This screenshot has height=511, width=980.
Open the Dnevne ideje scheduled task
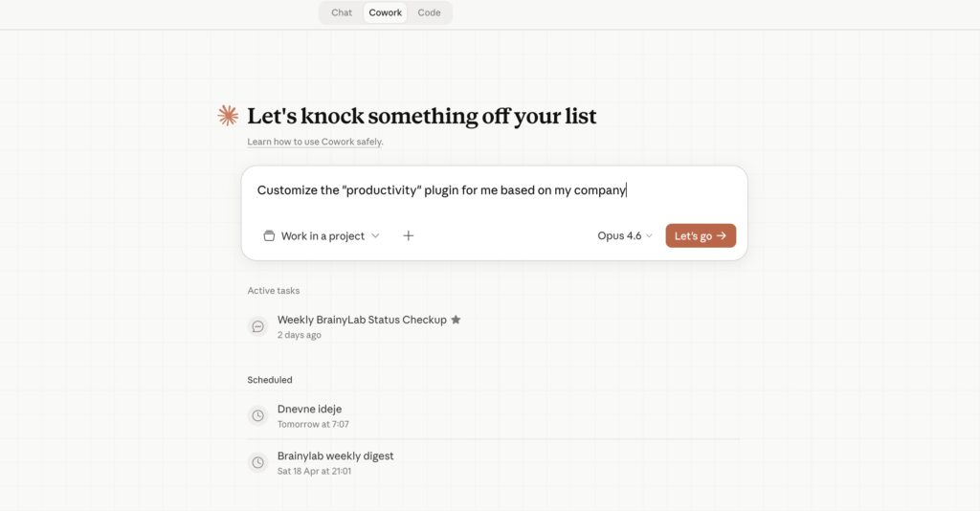click(309, 410)
